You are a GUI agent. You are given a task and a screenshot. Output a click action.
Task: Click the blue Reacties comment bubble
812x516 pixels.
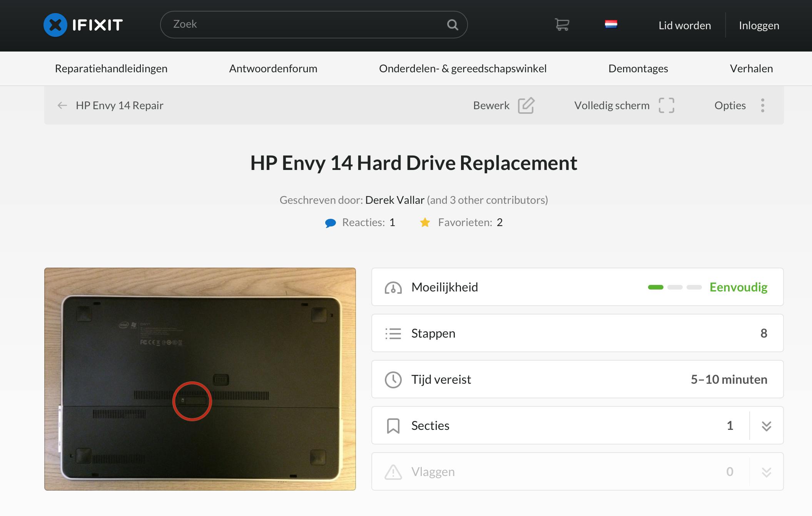(x=330, y=223)
